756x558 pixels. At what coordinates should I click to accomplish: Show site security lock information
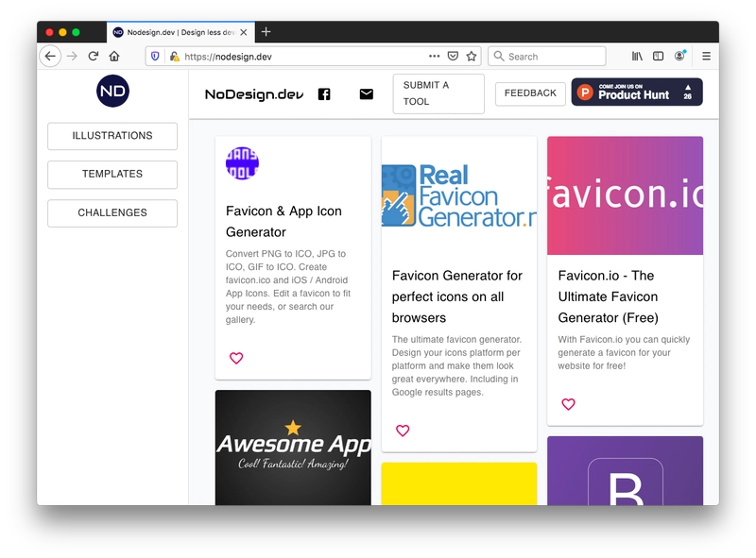pyautogui.click(x=175, y=57)
